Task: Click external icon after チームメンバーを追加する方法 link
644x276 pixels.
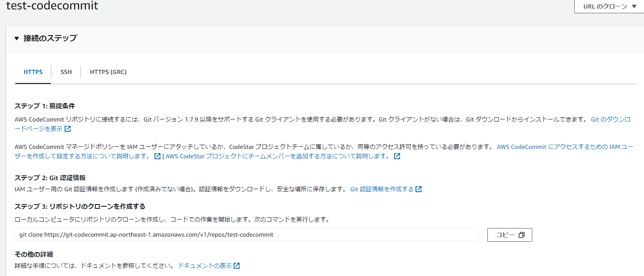Action: point(397,156)
